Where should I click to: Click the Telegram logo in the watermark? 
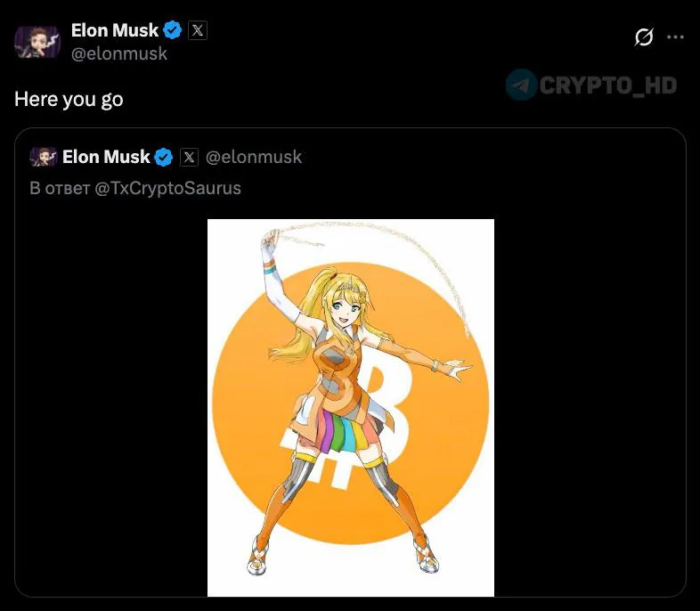(521, 86)
